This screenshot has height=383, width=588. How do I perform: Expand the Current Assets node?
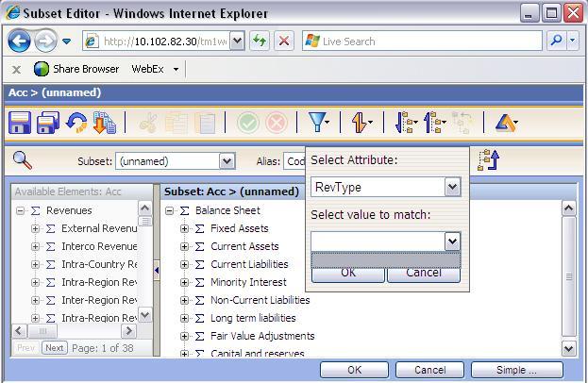(184, 246)
